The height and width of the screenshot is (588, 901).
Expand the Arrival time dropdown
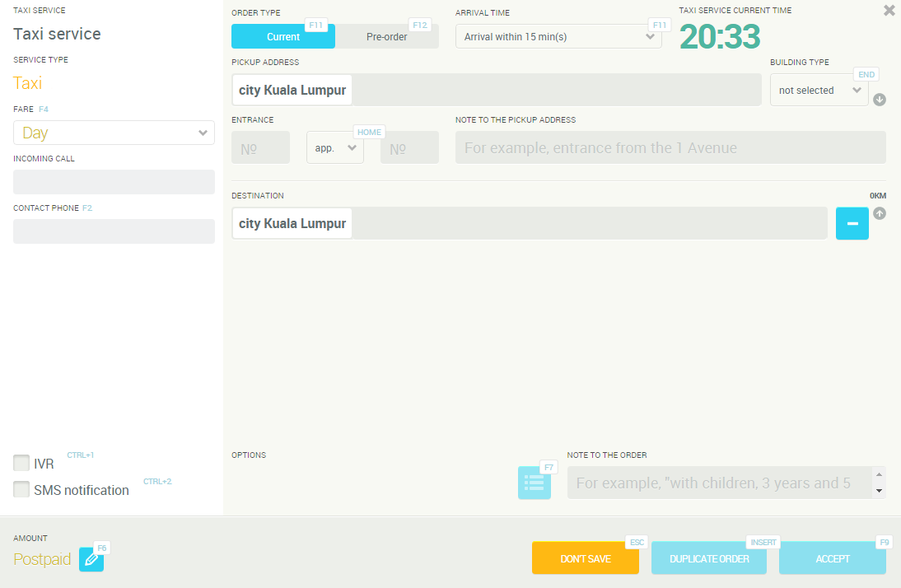coord(558,36)
